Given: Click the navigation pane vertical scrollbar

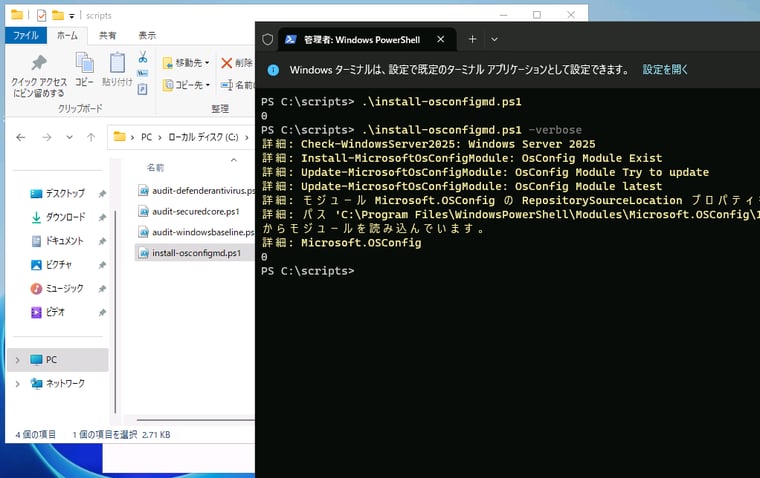Looking at the screenshot, I should (x=115, y=312).
